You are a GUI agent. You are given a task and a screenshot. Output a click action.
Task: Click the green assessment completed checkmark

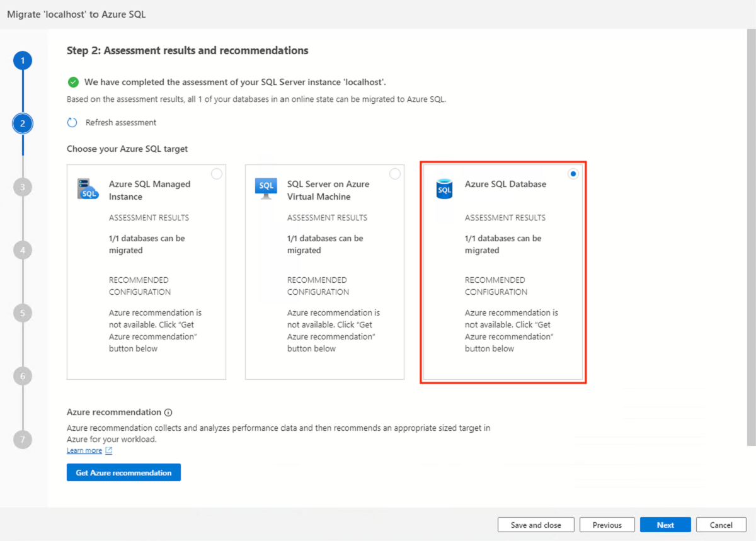coord(73,82)
